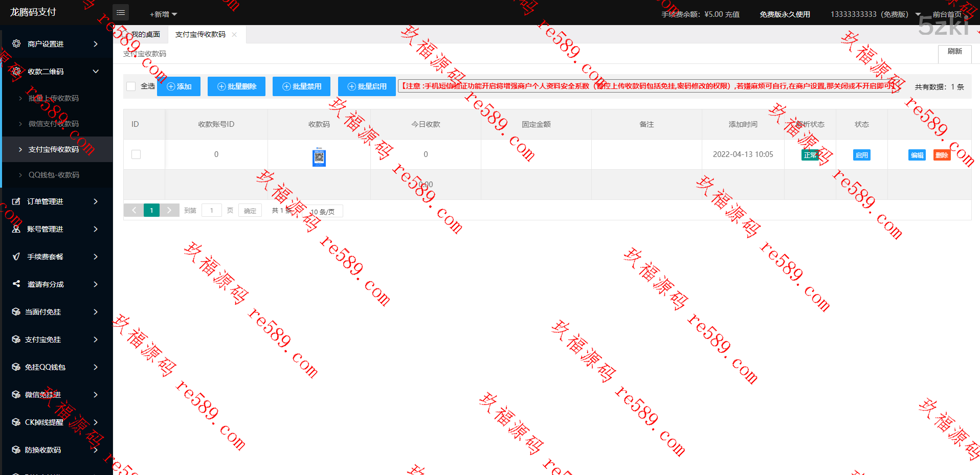The image size is (980, 475).
Task: Select 微信支付收款码 in the sidebar
Action: point(54,124)
